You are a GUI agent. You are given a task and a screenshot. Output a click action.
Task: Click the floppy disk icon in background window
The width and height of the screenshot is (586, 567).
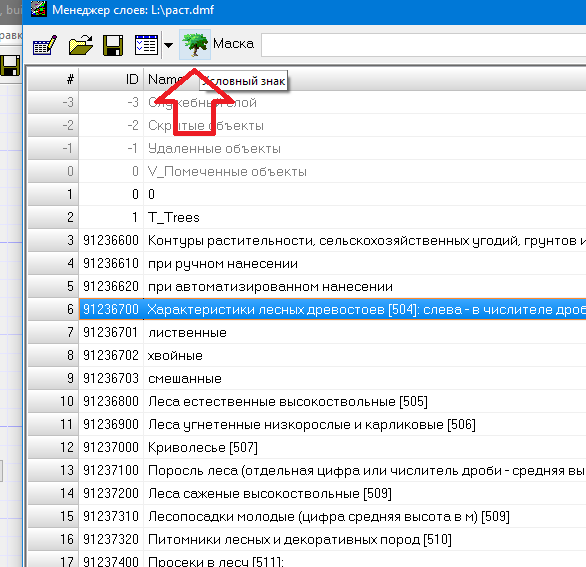(10, 66)
